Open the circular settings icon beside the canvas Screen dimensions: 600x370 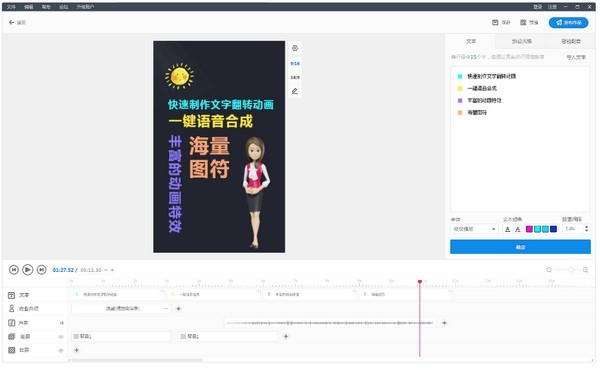295,48
